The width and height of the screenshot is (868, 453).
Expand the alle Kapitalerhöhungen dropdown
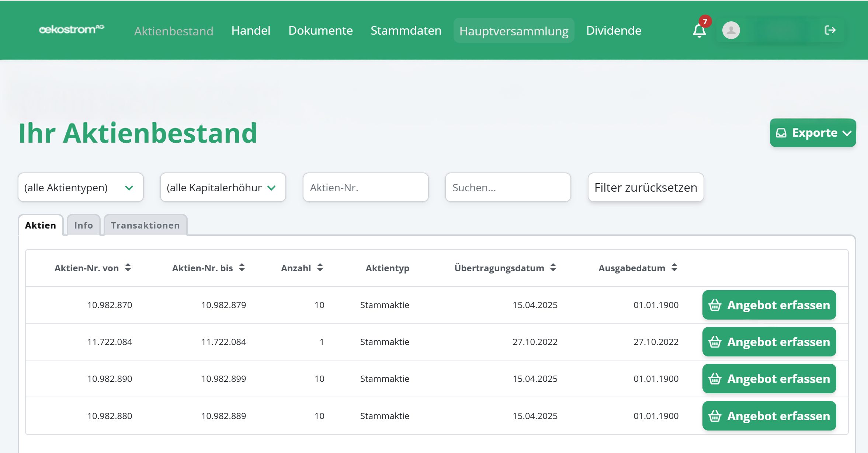tap(223, 188)
